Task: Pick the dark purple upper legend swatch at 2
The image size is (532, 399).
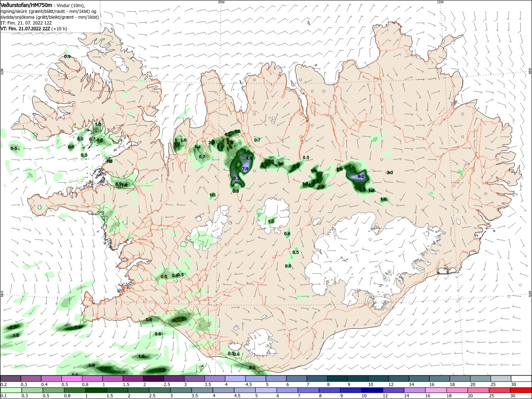Action: pos(153,379)
